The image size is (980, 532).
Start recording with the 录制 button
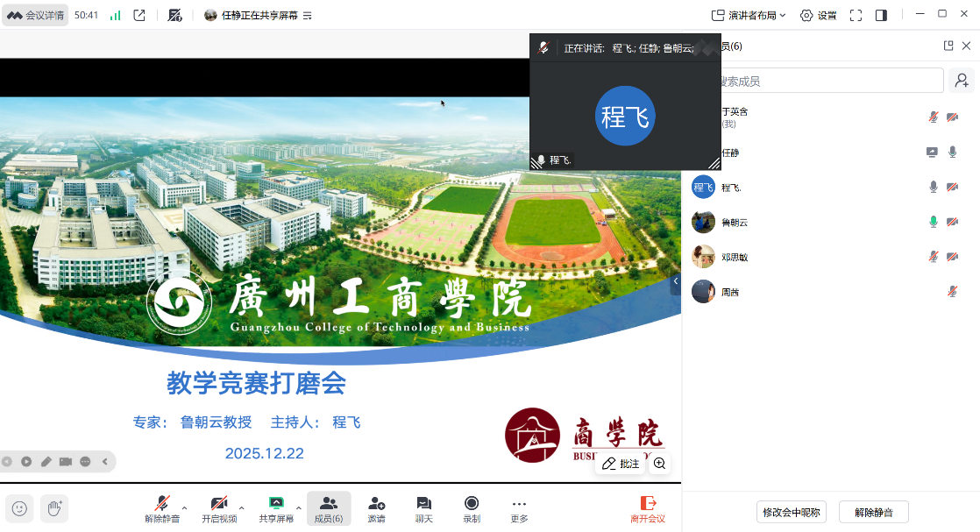[x=472, y=507]
